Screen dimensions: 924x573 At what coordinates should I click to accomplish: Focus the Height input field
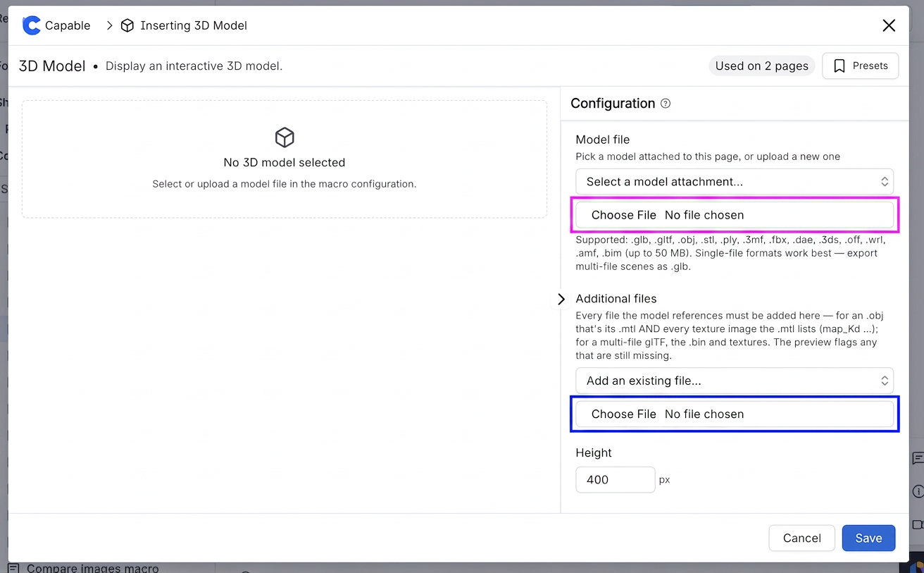(x=616, y=479)
